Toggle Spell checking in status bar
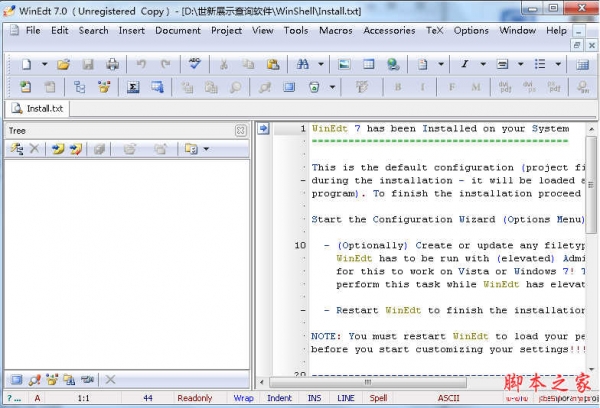 [x=378, y=398]
